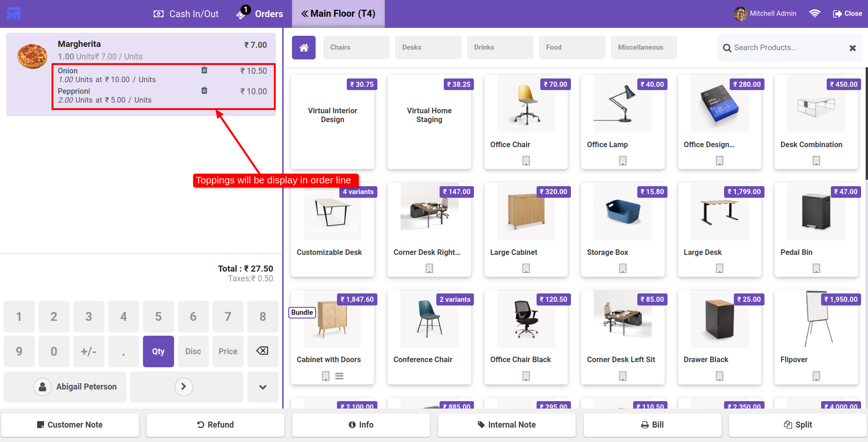Go back to Main Floor (T4)

[338, 13]
